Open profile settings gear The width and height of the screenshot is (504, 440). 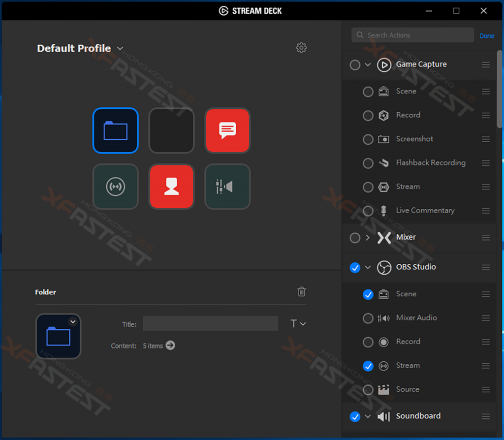pos(301,48)
